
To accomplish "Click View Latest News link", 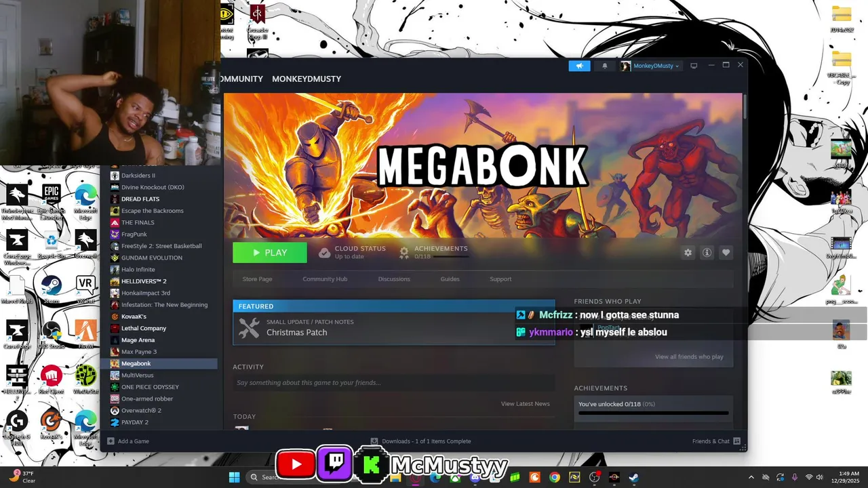I will (525, 403).
